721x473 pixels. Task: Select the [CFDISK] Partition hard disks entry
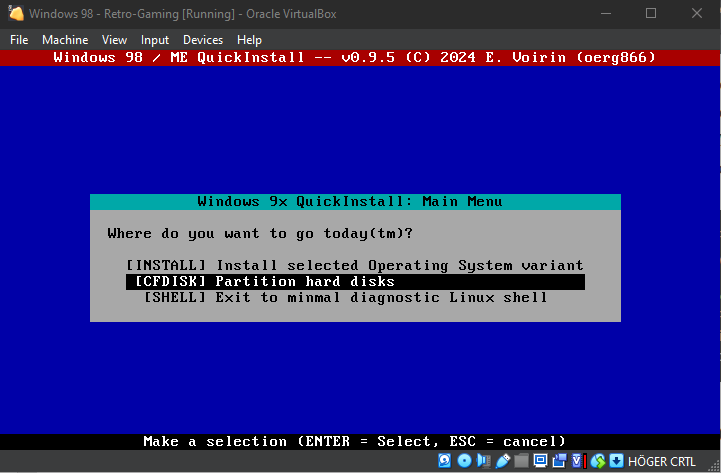[x=355, y=282]
